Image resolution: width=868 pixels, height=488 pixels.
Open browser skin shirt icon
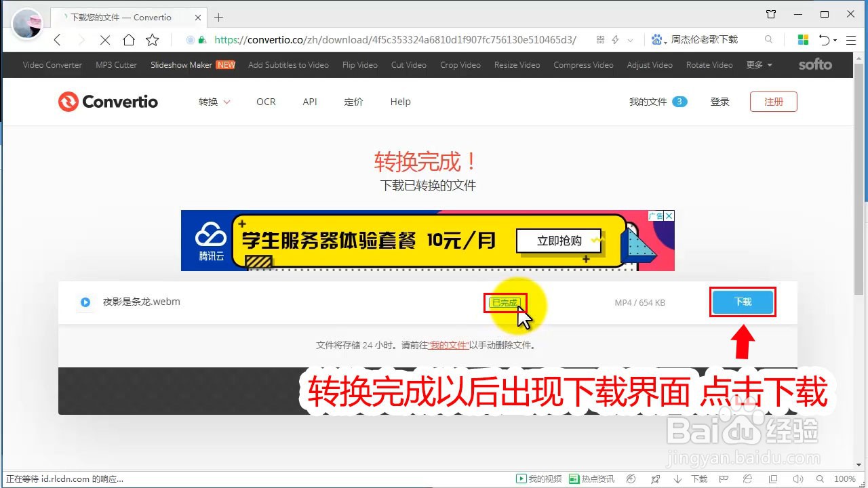(770, 14)
